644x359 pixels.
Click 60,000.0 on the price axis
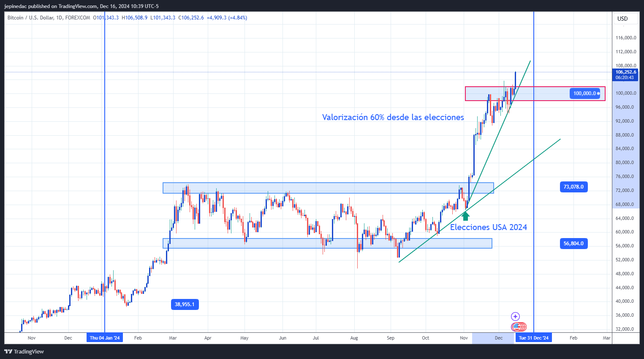point(625,232)
